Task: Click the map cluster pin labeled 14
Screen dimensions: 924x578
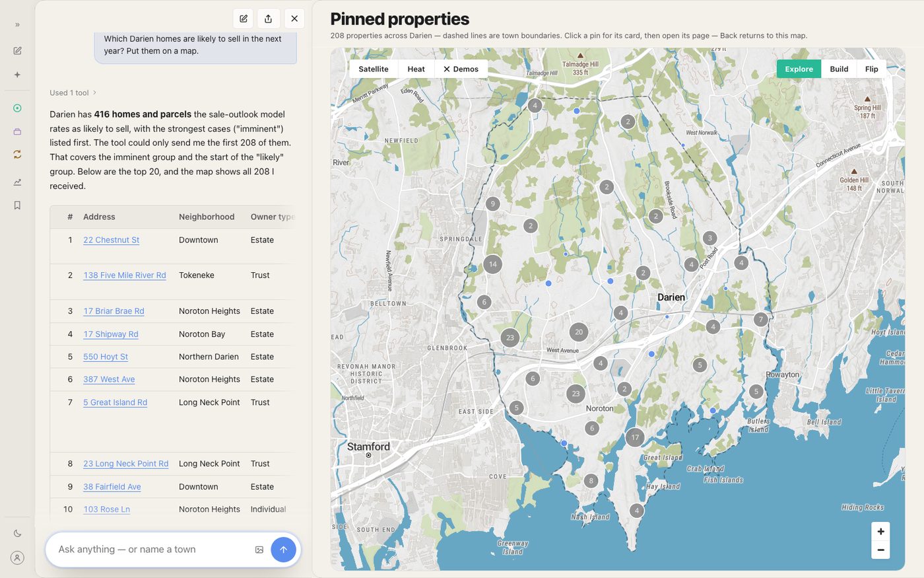Action: (493, 264)
